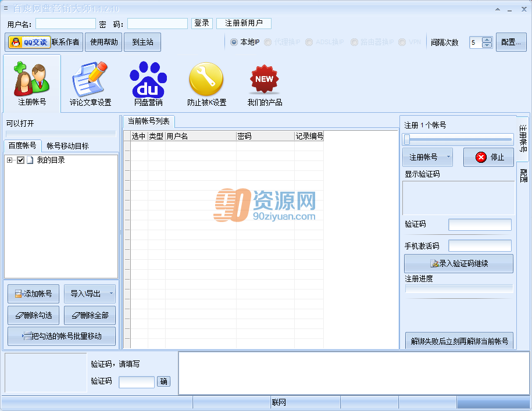532x411 pixels.
Task: Click the 类型 column header
Action: pyautogui.click(x=156, y=136)
